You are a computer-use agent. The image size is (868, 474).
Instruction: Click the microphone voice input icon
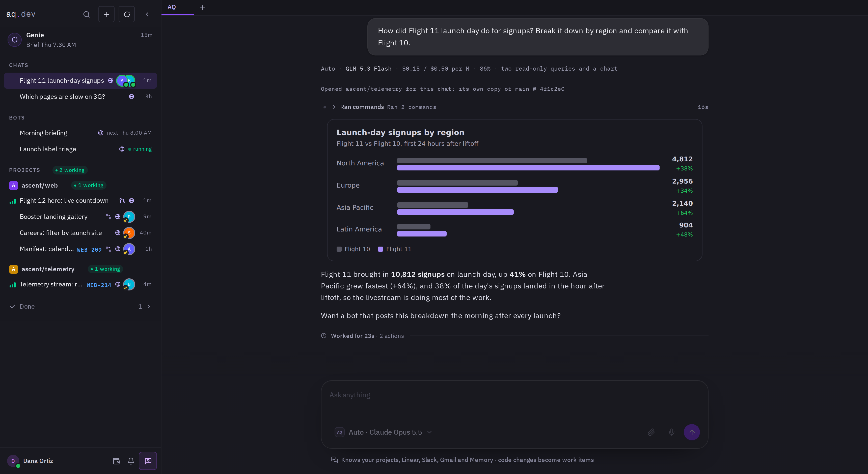pos(671,433)
